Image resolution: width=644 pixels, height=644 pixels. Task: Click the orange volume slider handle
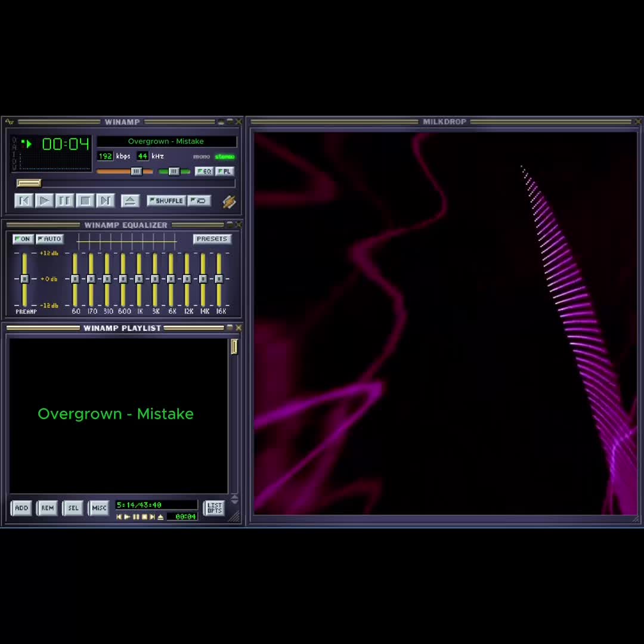(137, 171)
